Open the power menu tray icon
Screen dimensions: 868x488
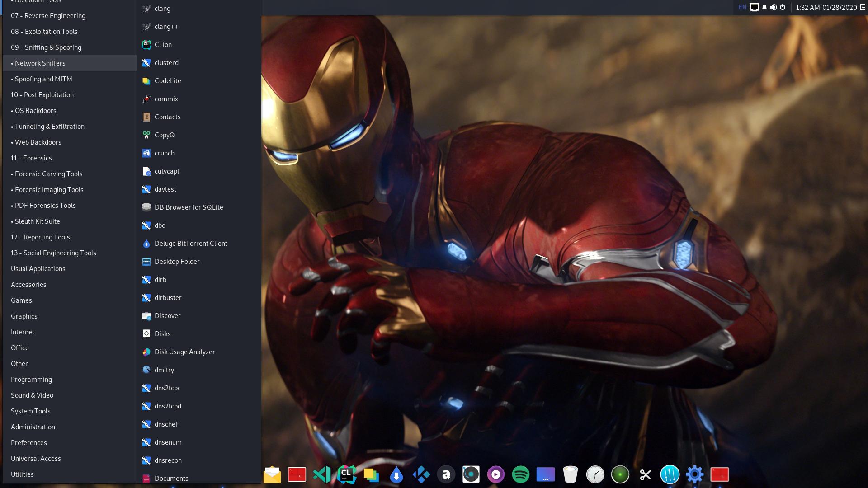coord(783,7)
